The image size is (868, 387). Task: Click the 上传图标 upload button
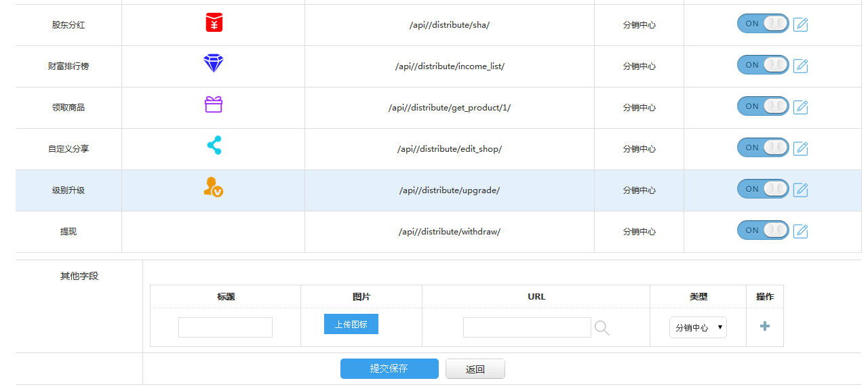[x=351, y=325]
